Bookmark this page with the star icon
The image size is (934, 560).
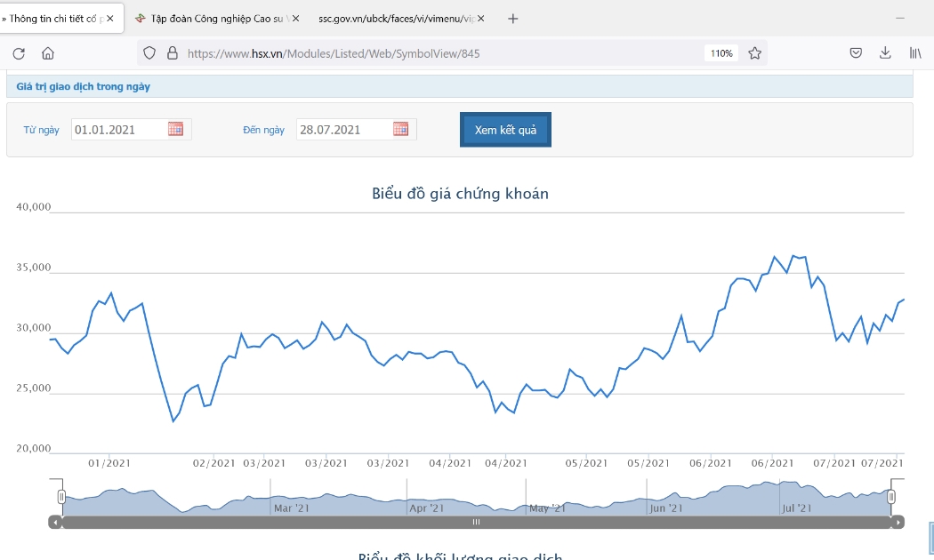pos(754,53)
